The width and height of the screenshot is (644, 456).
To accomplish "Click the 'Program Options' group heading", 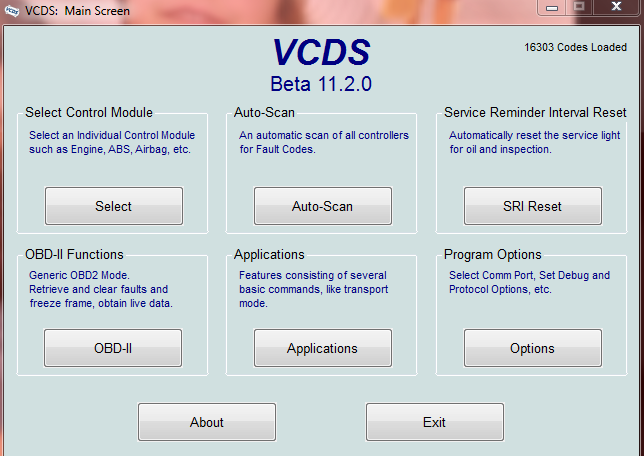I will [x=492, y=254].
